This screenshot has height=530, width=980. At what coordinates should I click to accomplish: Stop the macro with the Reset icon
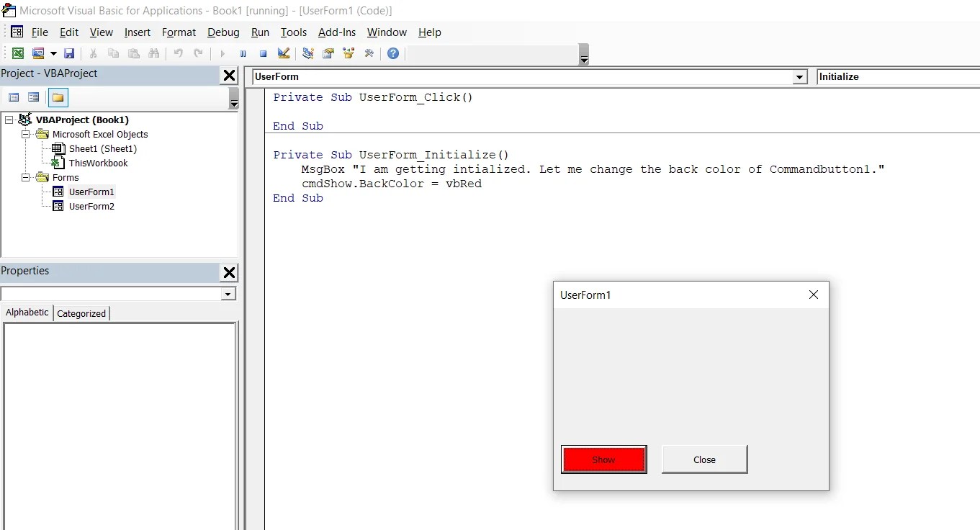[263, 53]
